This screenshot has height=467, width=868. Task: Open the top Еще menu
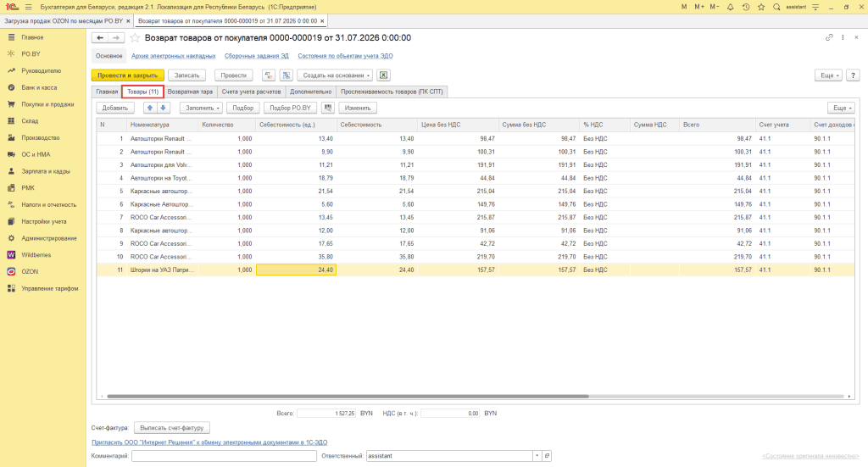point(828,75)
